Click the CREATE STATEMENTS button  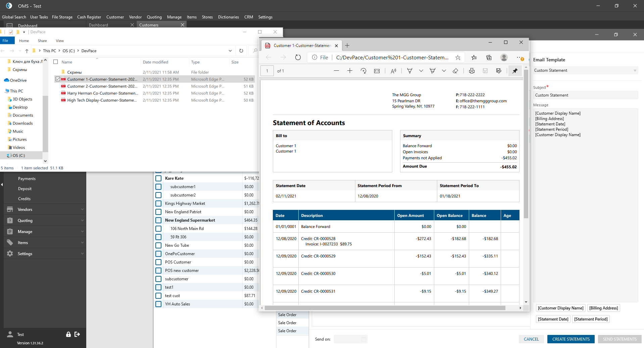point(571,339)
